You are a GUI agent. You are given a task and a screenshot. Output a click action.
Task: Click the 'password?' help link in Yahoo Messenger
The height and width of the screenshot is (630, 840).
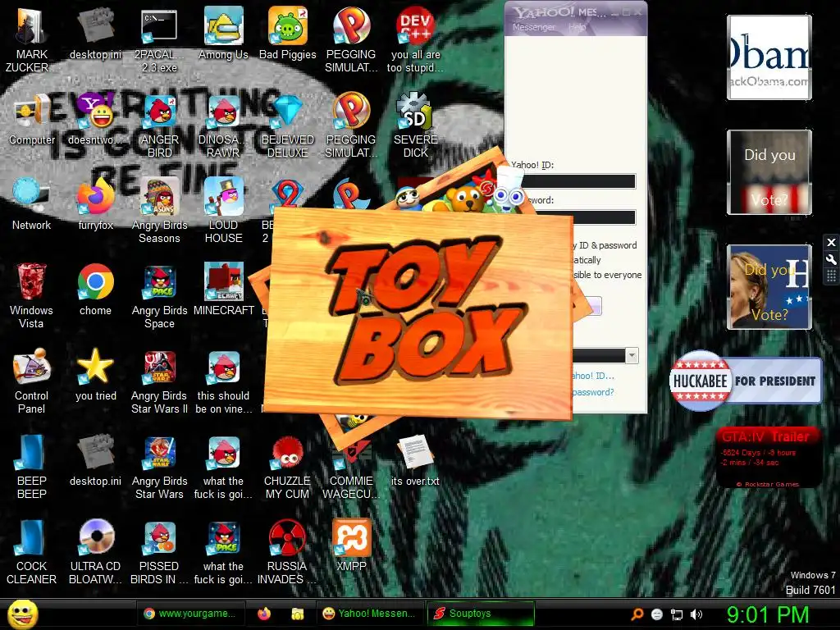[x=593, y=392]
